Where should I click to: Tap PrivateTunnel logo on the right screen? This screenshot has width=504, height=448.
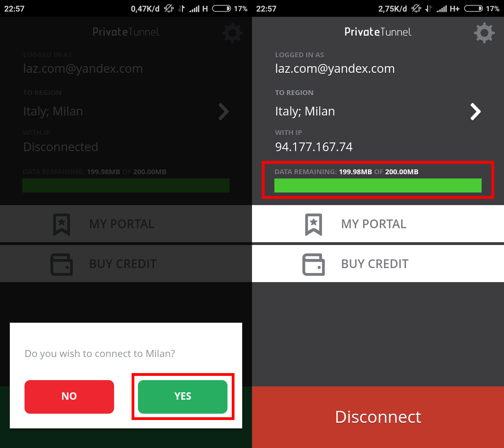point(378,32)
